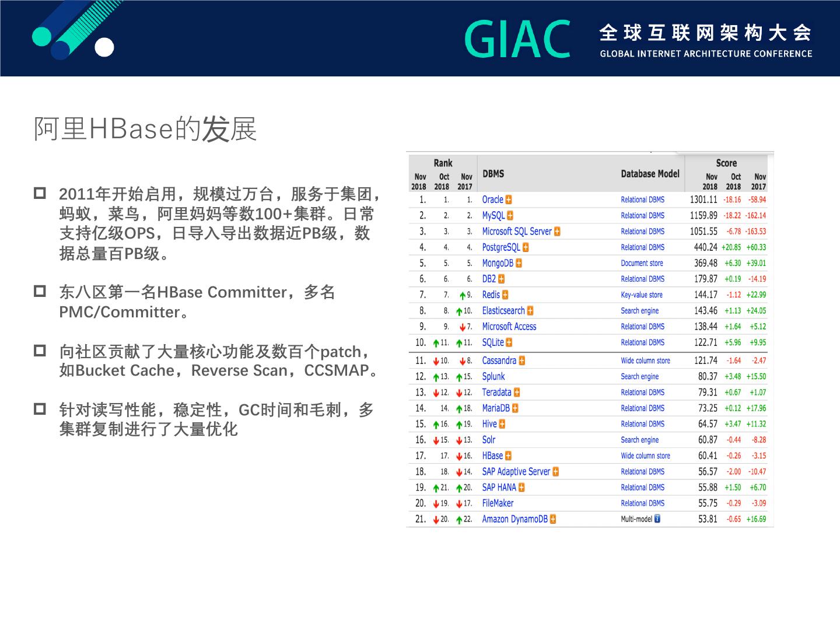
Task: Open the MongoDB database link
Action: tap(498, 263)
